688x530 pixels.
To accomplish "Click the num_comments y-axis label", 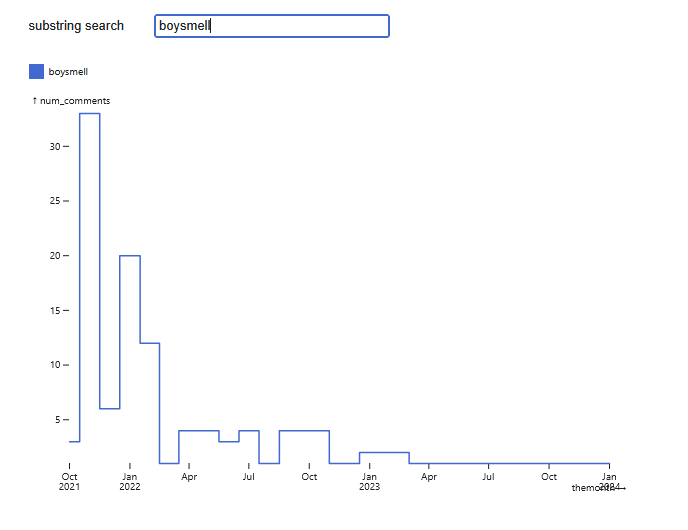I will [71, 101].
